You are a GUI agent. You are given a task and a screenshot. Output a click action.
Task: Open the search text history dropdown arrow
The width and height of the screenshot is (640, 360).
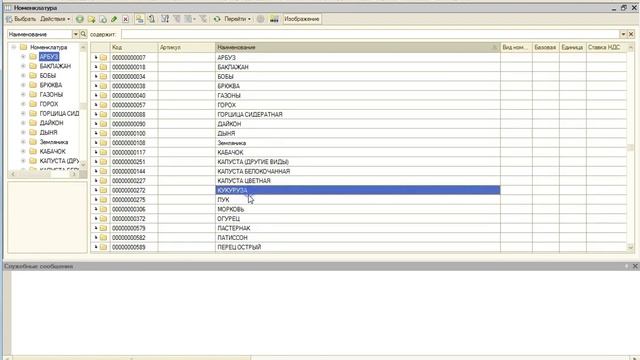[623, 34]
